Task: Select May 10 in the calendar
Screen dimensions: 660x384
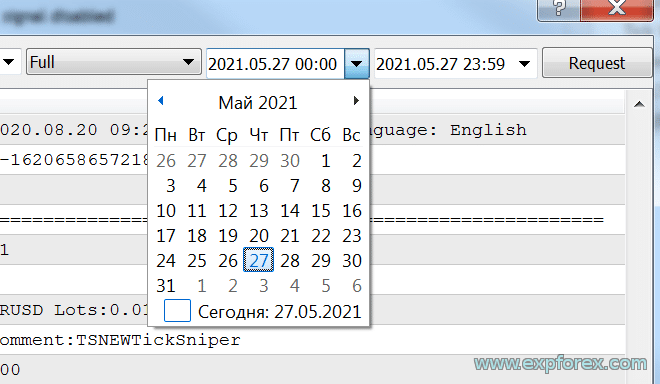Action: click(x=166, y=211)
